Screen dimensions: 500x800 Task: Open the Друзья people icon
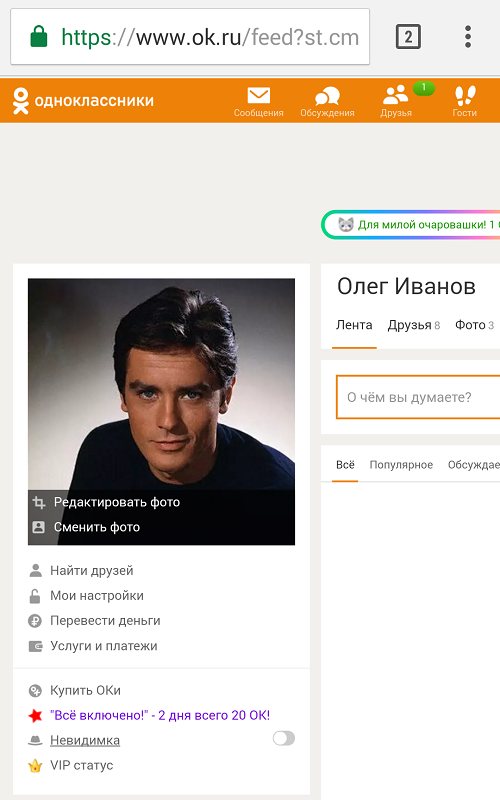[x=395, y=95]
